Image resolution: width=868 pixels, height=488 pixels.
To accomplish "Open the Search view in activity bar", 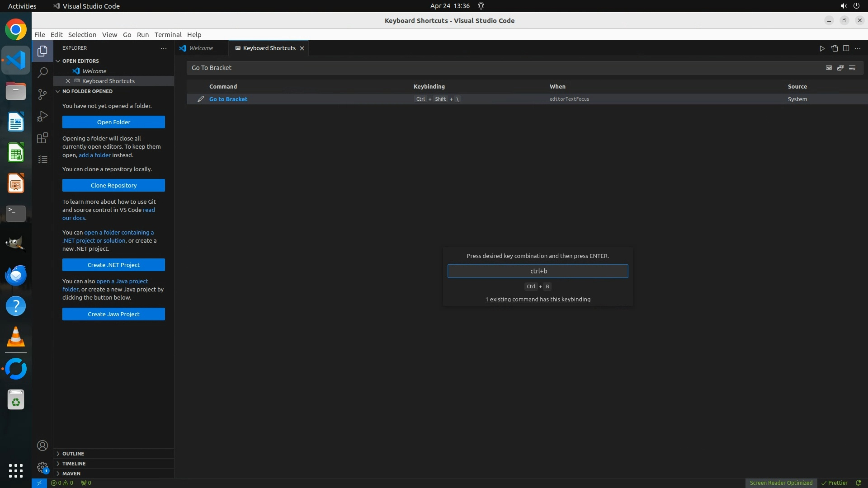I will [42, 72].
